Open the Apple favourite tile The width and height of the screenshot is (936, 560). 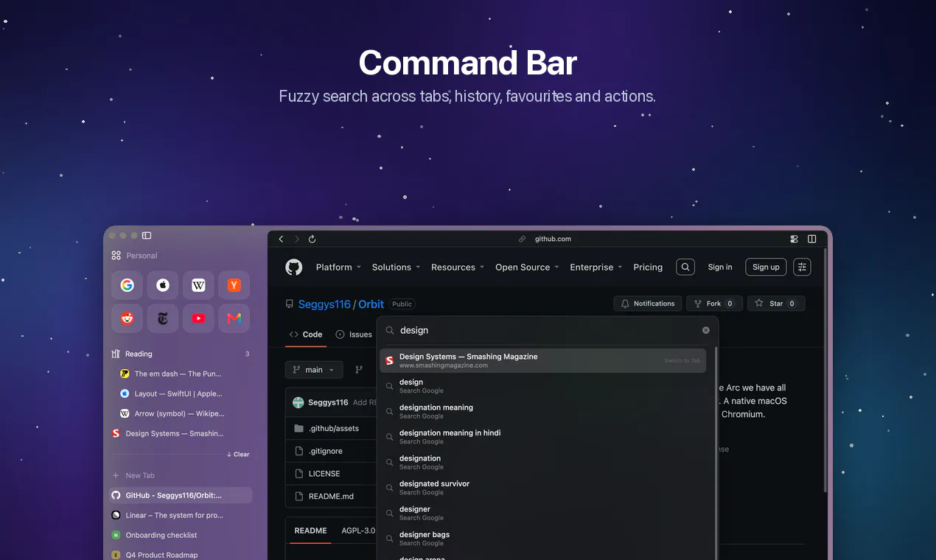coord(163,285)
